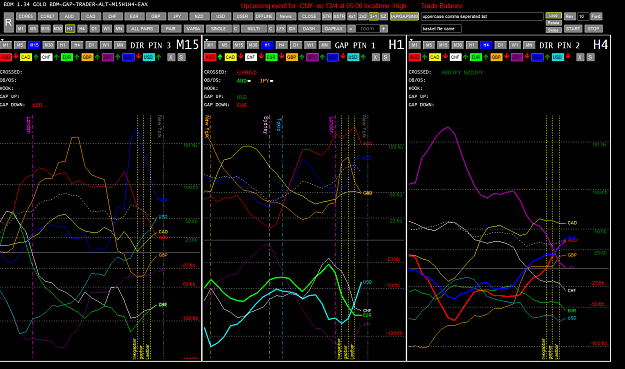Screen dimensions: 625x369
Task: Toggle orange GBP swatch in H1 panel
Action: (x=291, y=57)
